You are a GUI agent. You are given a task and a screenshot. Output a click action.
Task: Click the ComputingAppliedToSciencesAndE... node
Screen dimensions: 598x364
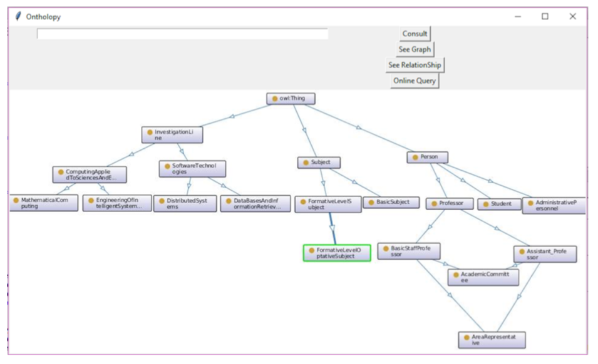(90, 174)
